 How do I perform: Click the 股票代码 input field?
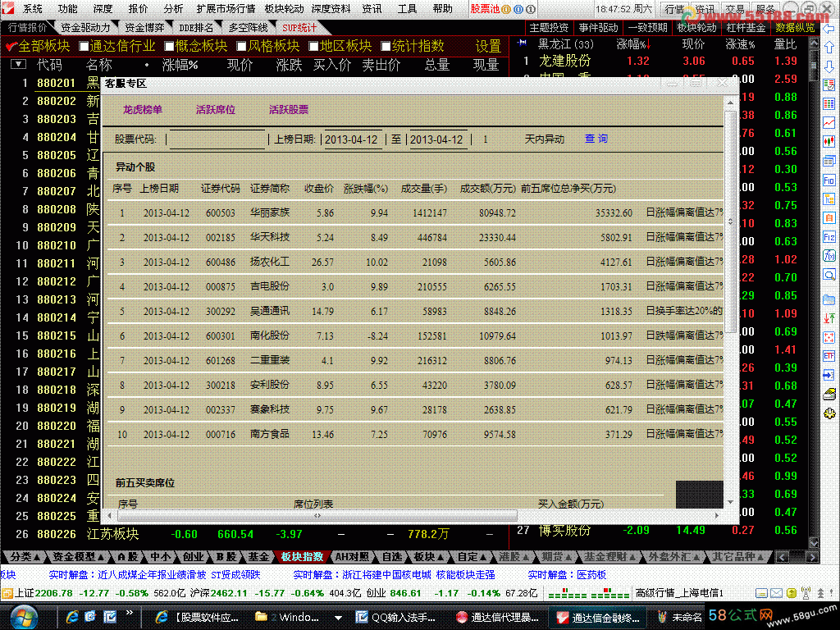217,139
